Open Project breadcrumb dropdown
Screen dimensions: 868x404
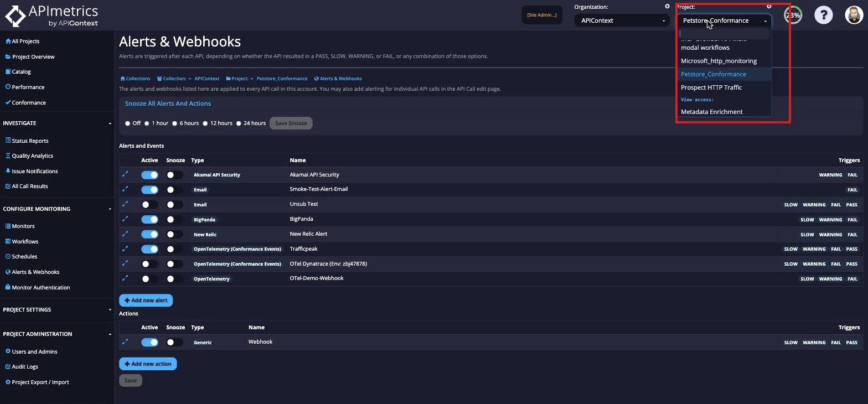(x=240, y=79)
